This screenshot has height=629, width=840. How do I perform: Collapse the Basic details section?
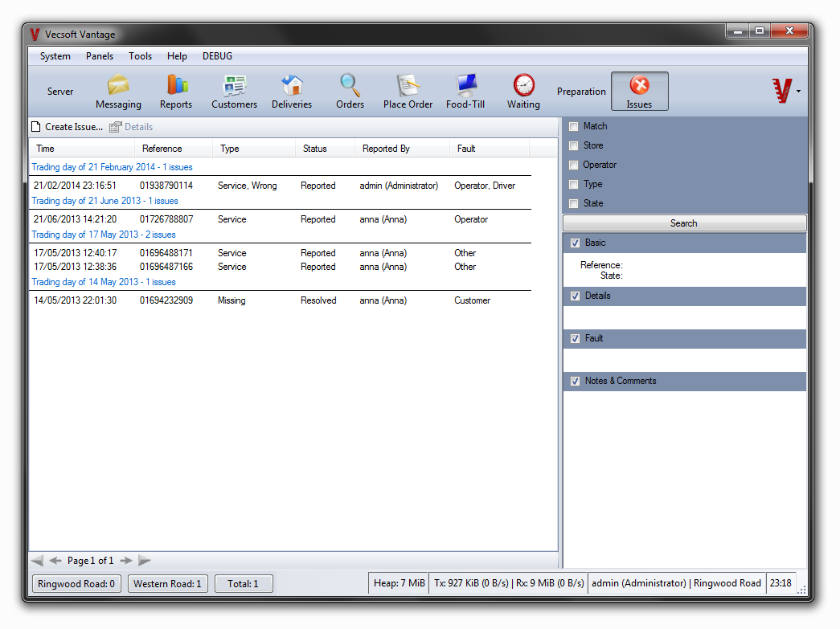coord(575,243)
